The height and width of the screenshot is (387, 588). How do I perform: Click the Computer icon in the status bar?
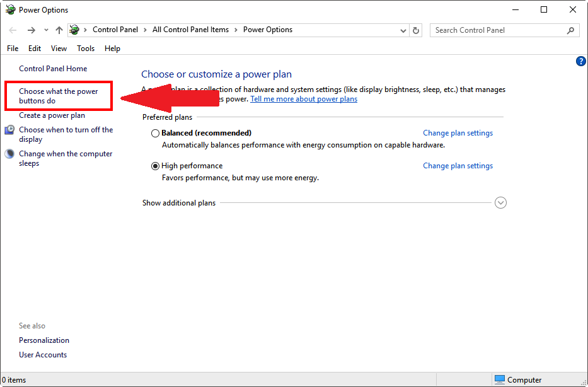click(498, 380)
